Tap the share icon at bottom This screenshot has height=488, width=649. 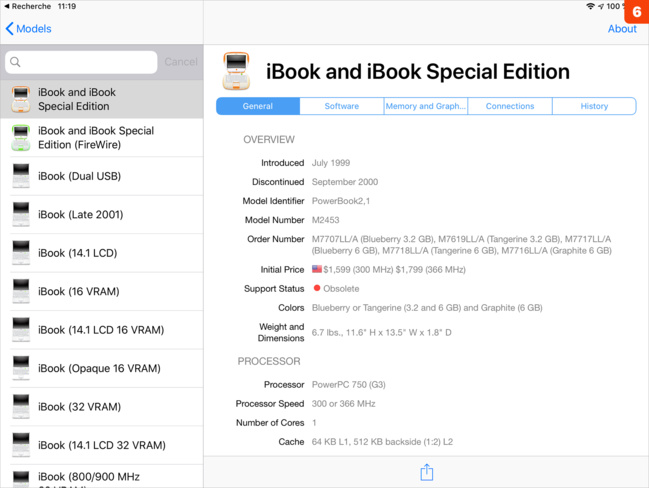pos(426,472)
